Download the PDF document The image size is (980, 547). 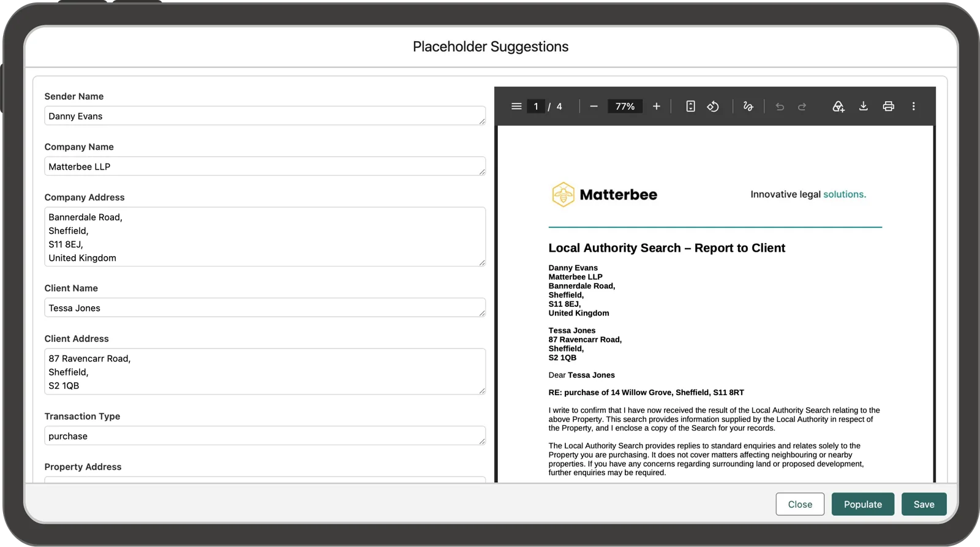864,107
